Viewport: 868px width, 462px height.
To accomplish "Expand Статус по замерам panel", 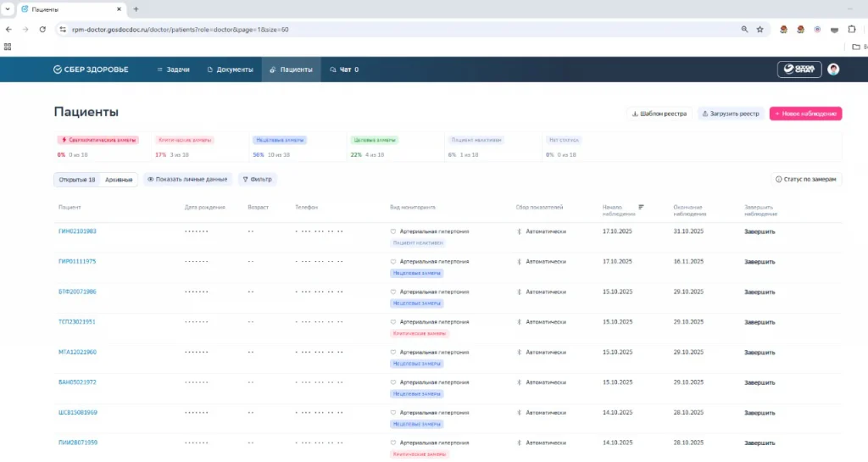I will (x=806, y=180).
